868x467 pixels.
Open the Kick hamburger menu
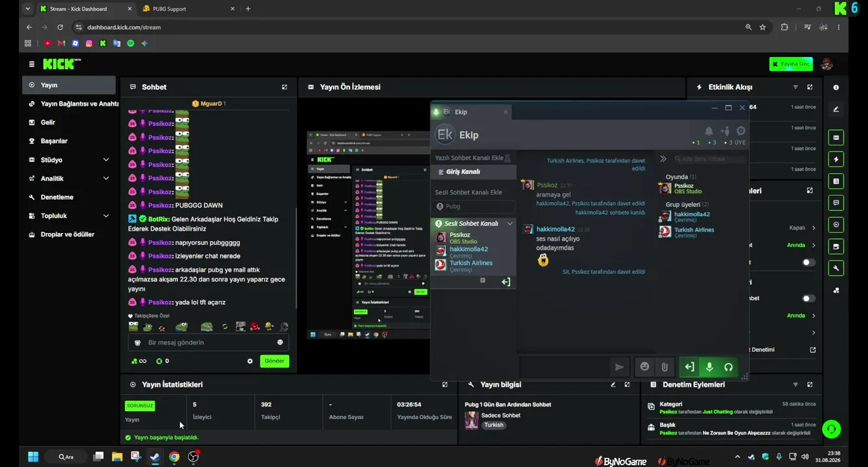click(32, 64)
